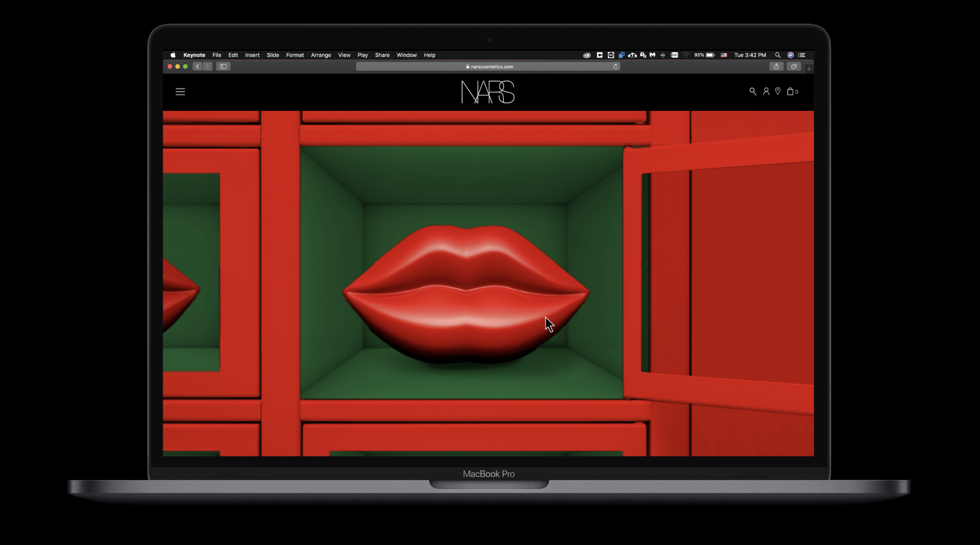Open the Malwarebytes menu bar icon

pyautogui.click(x=652, y=55)
